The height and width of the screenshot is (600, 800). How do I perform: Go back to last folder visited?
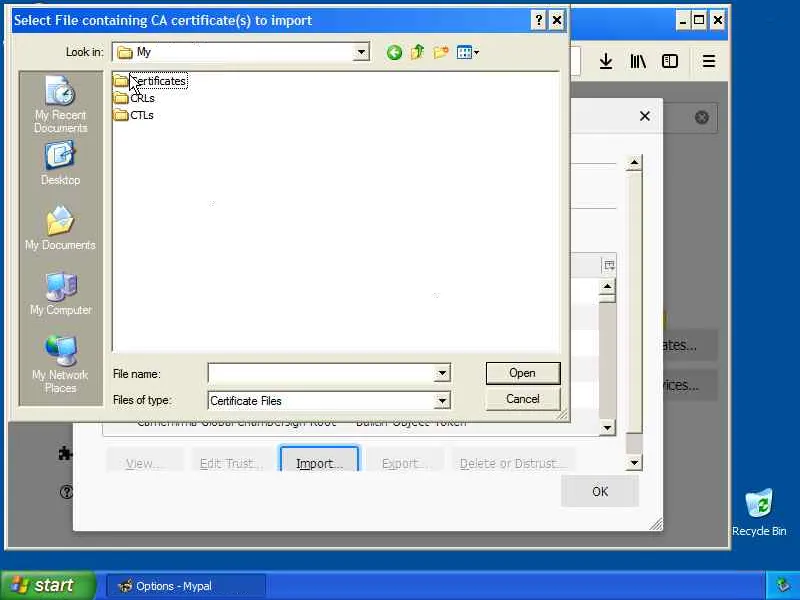394,52
